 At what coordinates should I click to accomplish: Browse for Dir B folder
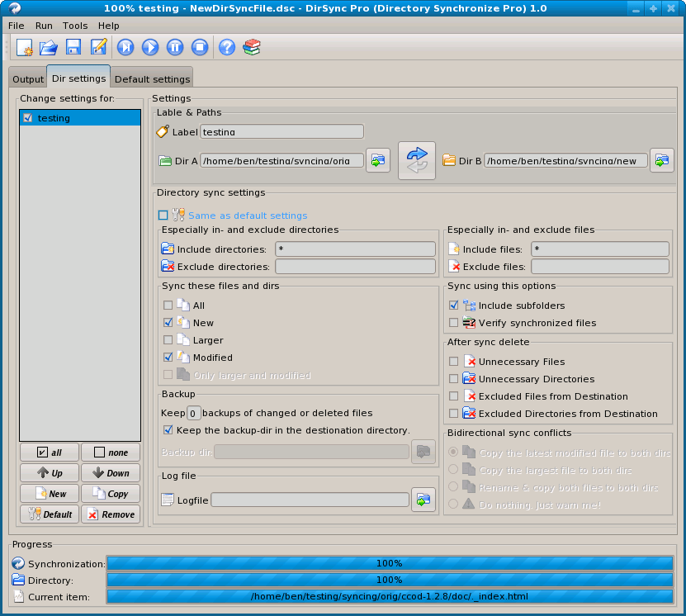pos(662,160)
